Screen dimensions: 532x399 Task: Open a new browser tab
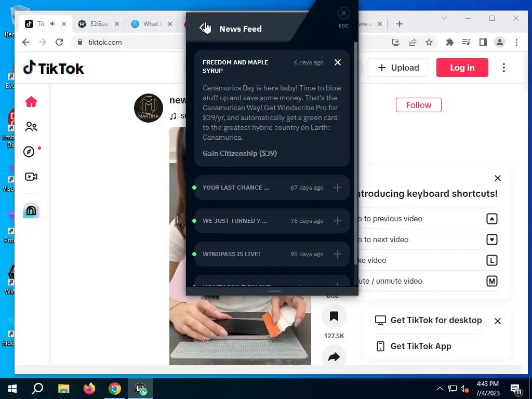pyautogui.click(x=400, y=24)
